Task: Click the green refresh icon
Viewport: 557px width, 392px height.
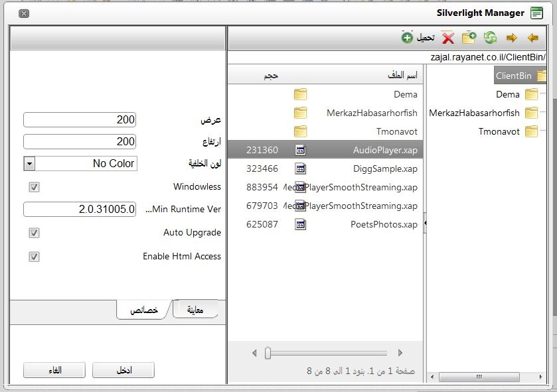Action: 490,37
